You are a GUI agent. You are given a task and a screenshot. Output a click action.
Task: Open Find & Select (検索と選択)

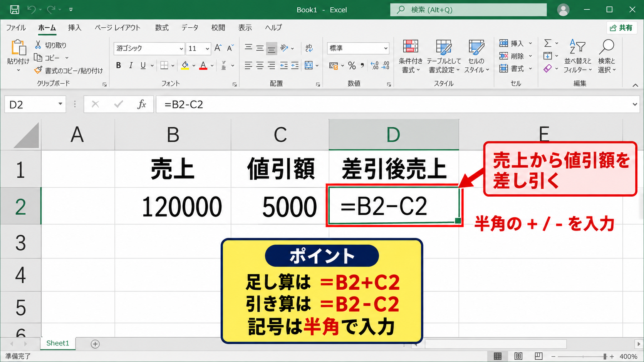click(x=607, y=57)
